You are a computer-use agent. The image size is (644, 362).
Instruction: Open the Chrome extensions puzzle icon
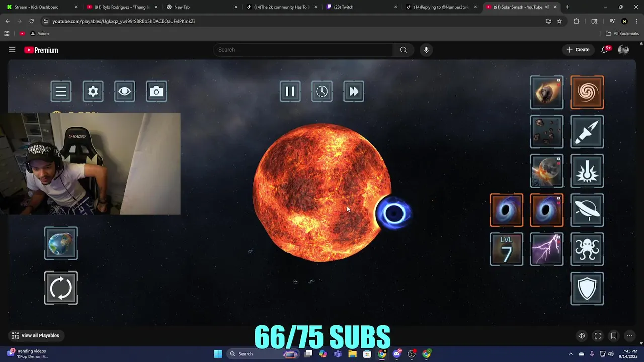pos(577,21)
